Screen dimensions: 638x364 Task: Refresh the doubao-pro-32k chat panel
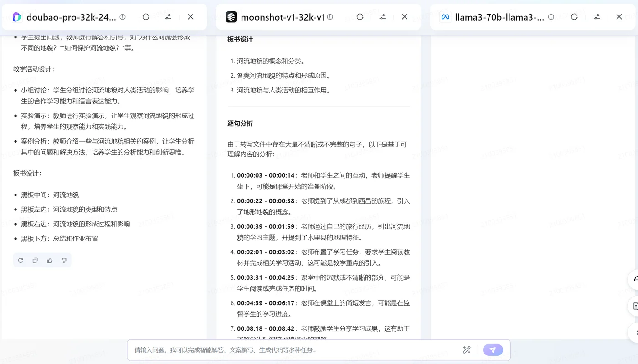tap(146, 17)
